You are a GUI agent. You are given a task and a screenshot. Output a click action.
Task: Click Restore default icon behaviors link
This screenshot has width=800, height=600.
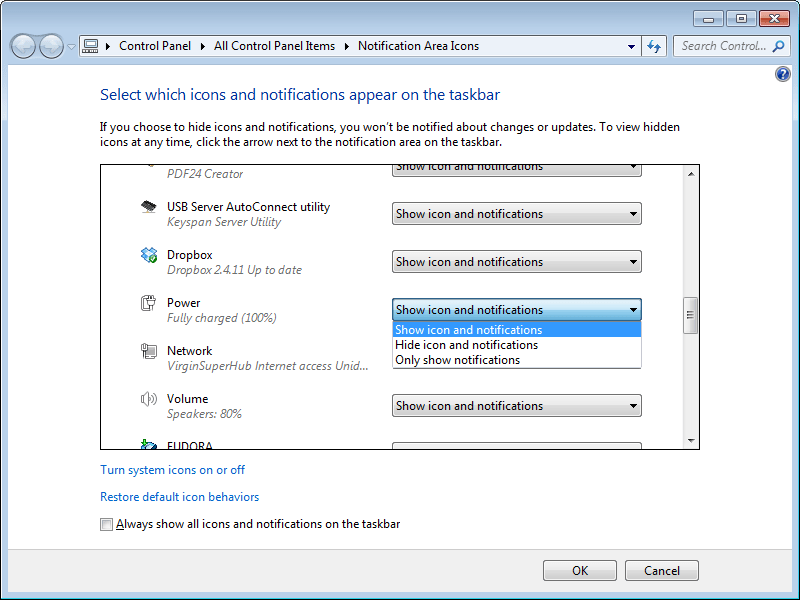click(180, 497)
